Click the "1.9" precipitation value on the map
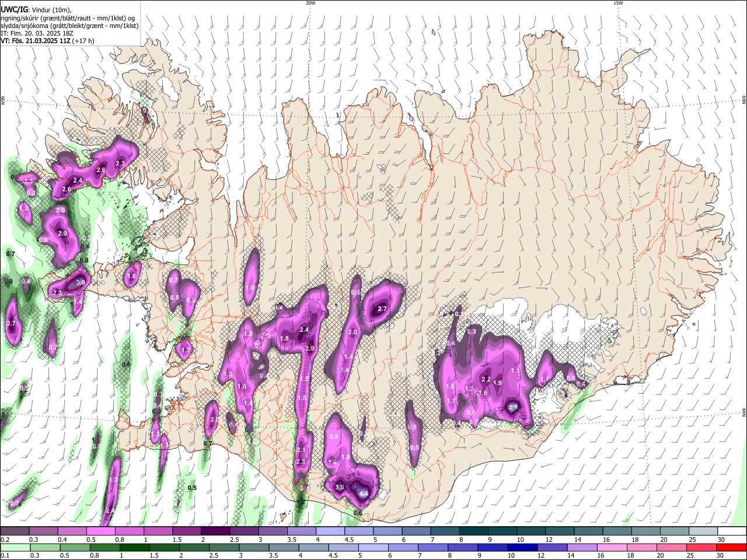The width and height of the screenshot is (747, 560). (x=497, y=383)
